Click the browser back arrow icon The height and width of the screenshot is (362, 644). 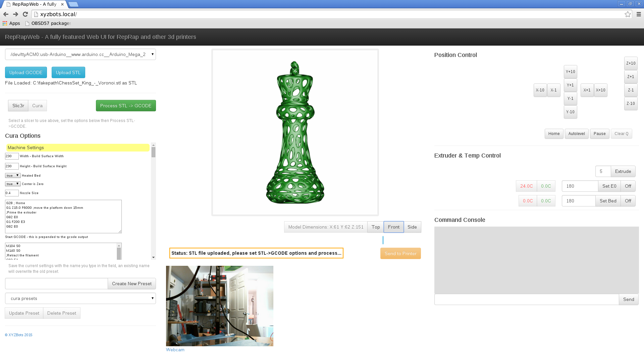(x=6, y=14)
